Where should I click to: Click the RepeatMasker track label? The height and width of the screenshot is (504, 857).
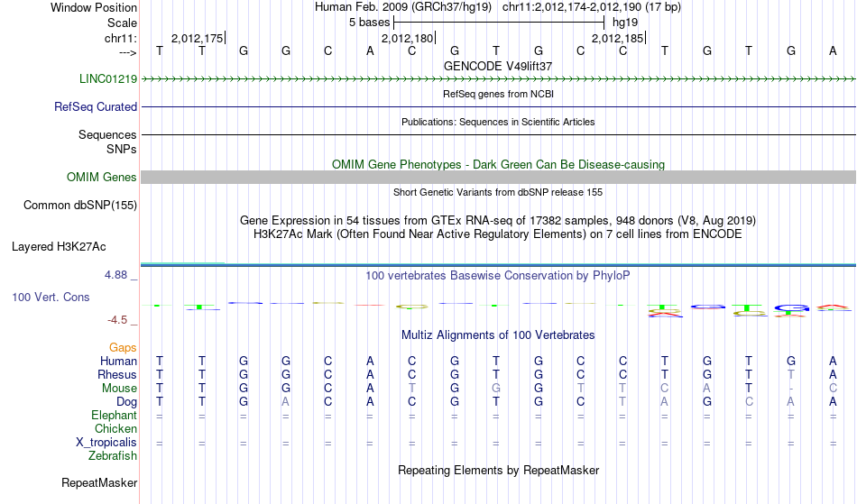[x=99, y=482]
